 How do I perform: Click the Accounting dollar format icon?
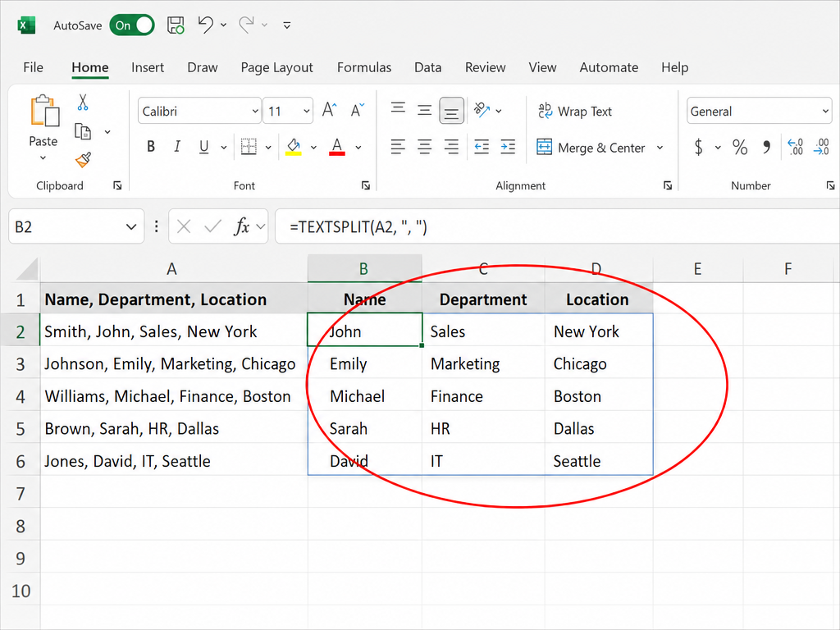pyautogui.click(x=699, y=147)
